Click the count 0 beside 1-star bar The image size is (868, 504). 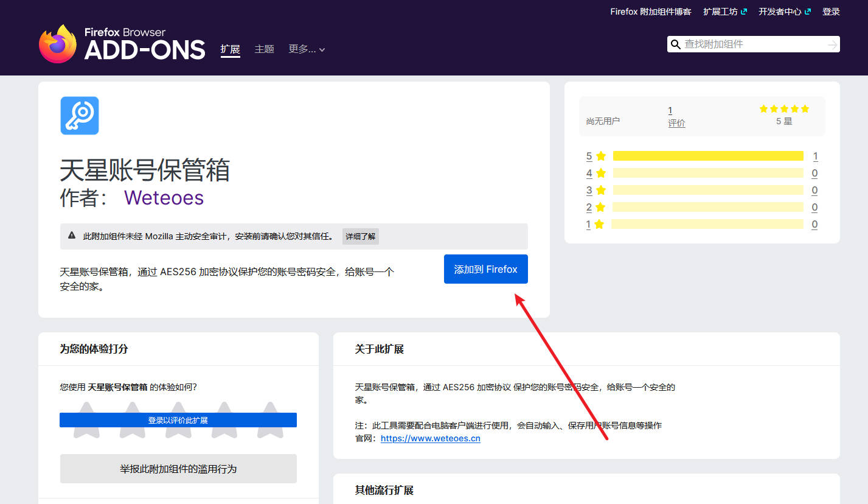pyautogui.click(x=814, y=224)
